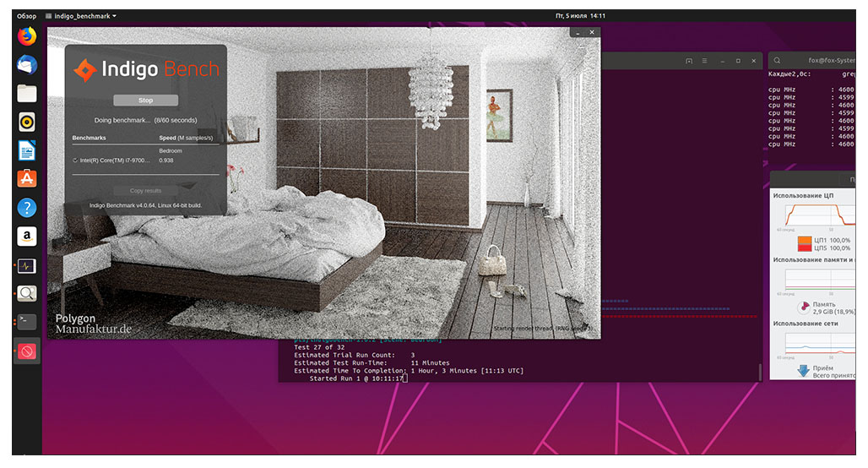Click the terminal scrollbar handle
Viewport: 868px width, 468px height.
tap(760, 373)
